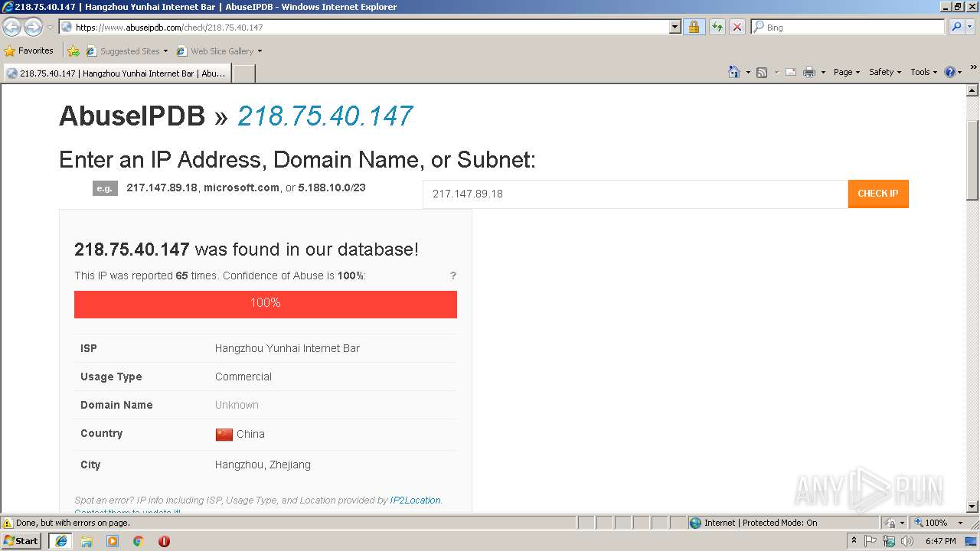Click the example subnet 5.188.10.0/23
This screenshot has width=980, height=551.
pyautogui.click(x=332, y=187)
